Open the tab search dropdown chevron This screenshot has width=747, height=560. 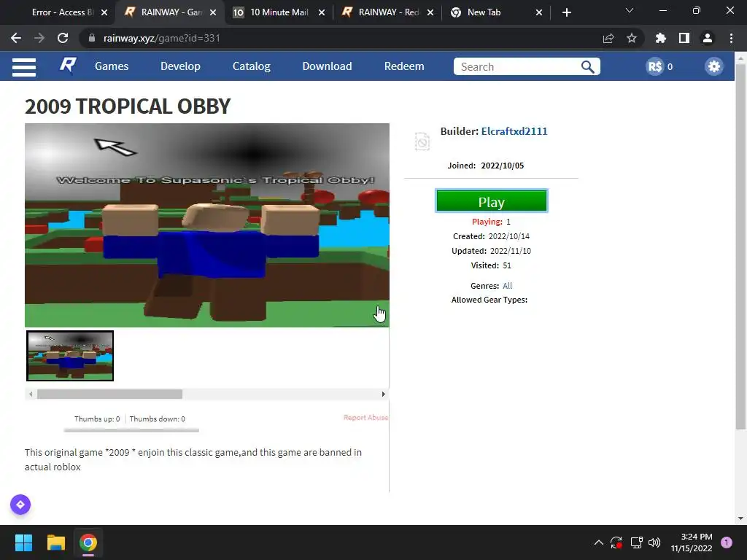(x=630, y=10)
